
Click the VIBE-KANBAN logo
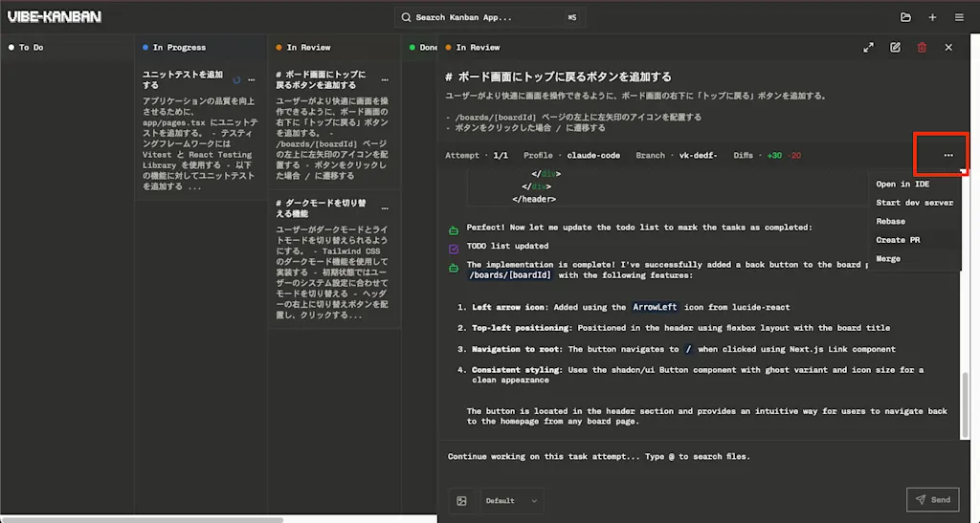[x=55, y=17]
